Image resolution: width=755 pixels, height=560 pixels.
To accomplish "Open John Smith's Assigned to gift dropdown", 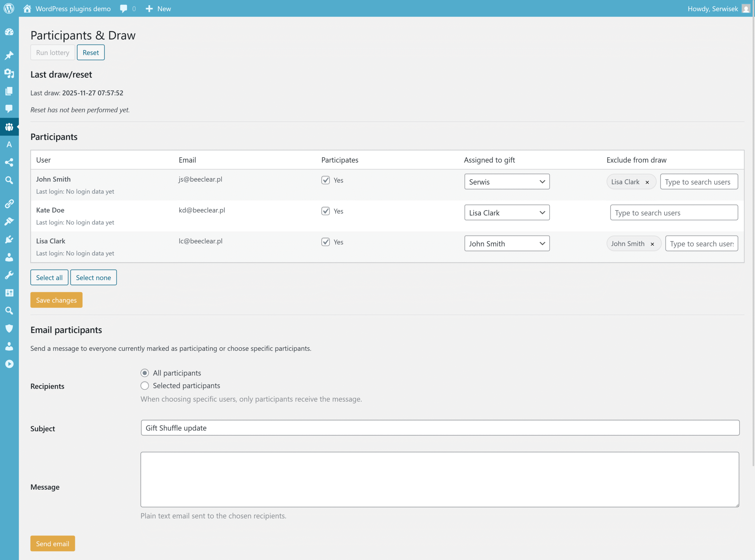I will pos(507,182).
